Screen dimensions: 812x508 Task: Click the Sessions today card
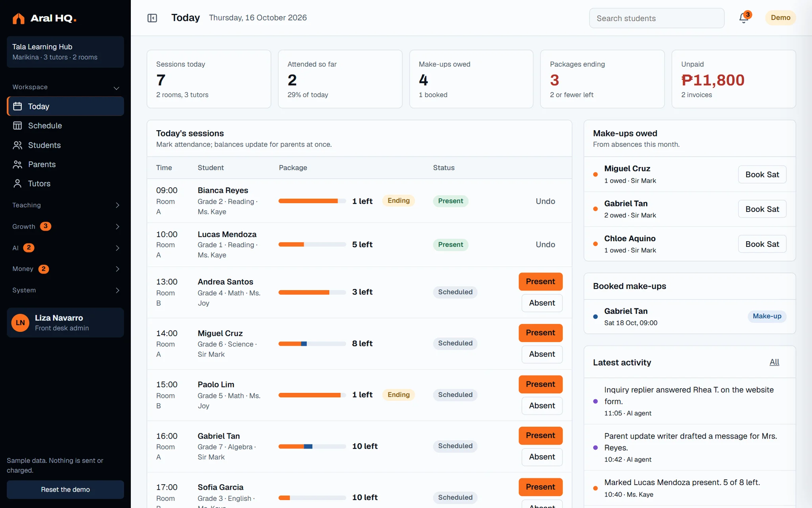click(x=209, y=79)
